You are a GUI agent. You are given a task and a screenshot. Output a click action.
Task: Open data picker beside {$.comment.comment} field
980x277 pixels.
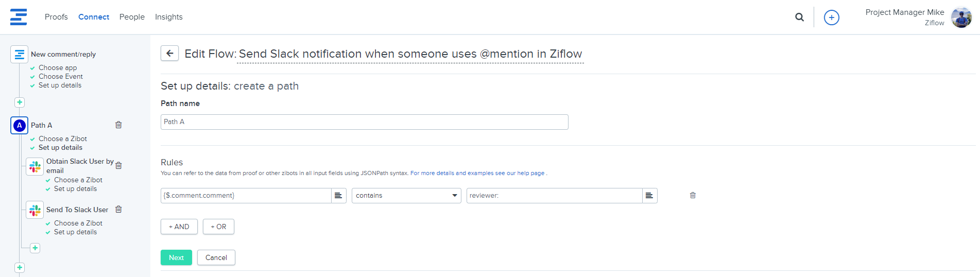[x=338, y=196]
